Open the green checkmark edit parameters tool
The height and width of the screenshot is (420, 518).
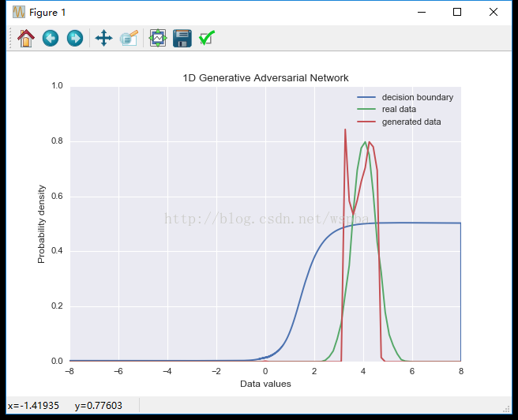[x=207, y=39]
